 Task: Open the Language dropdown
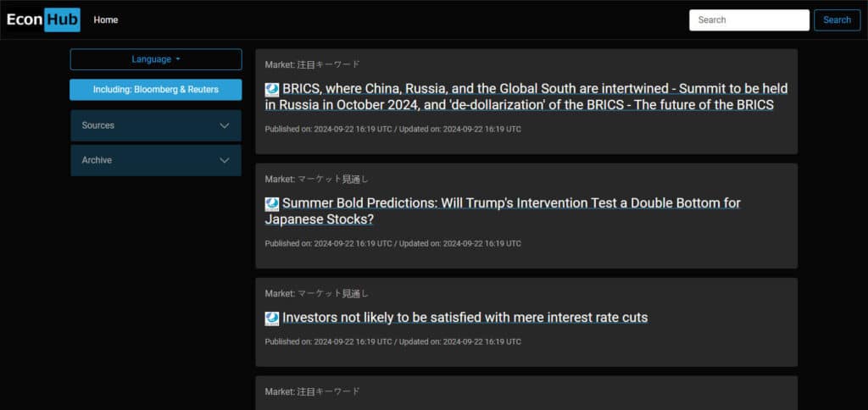point(156,59)
